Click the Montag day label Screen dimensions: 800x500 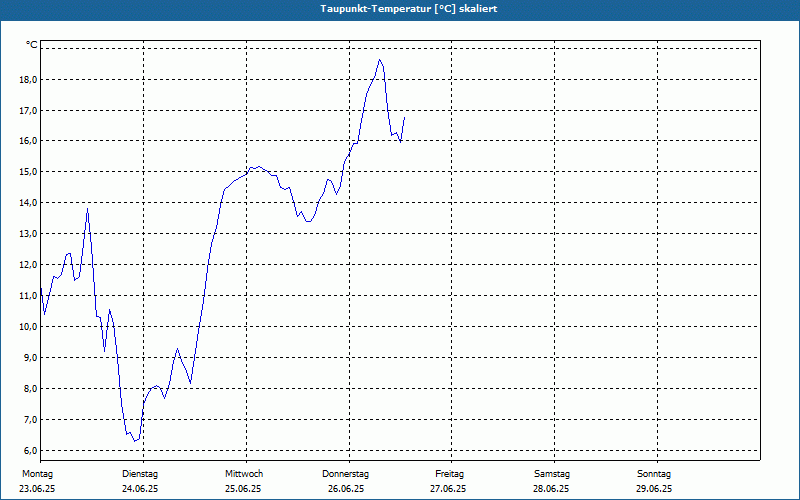[37, 474]
